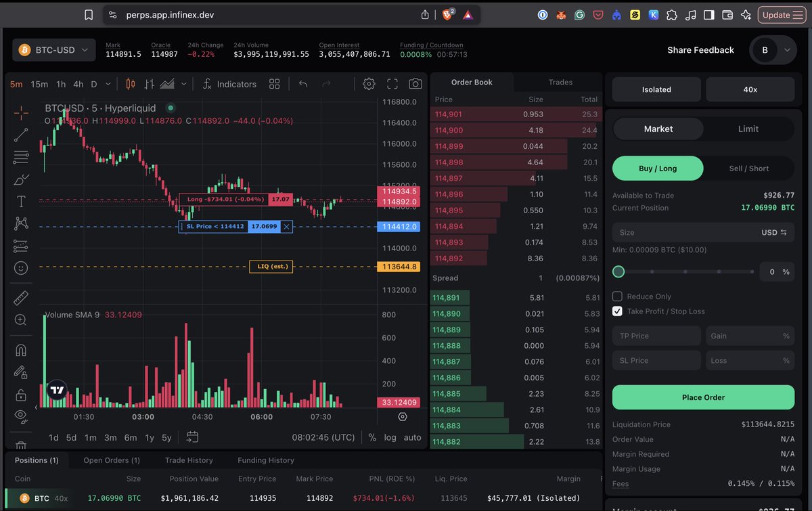Uncheck Take Profit / Stop Loss checkbox
This screenshot has height=511, width=812.
click(617, 311)
